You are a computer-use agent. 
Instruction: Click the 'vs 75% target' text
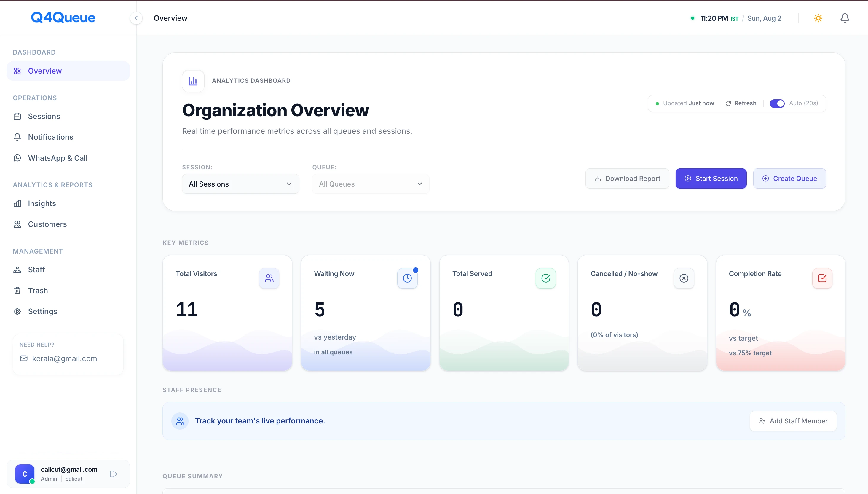coord(750,353)
